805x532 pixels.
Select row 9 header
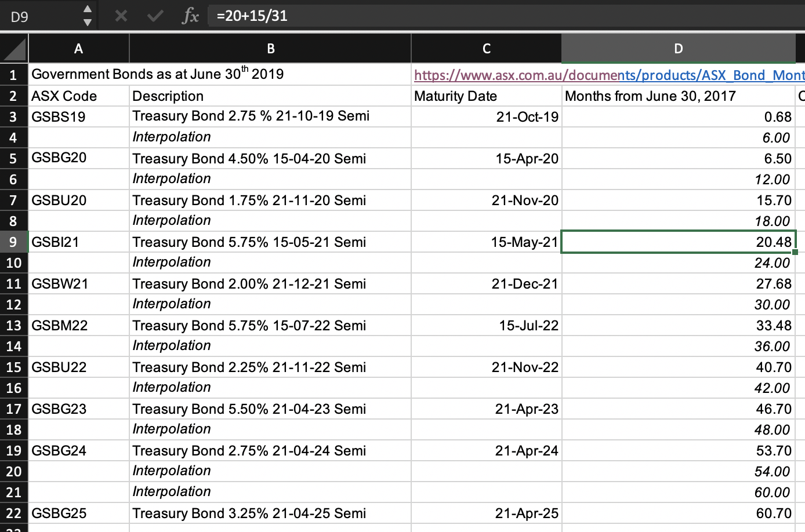coord(13,242)
